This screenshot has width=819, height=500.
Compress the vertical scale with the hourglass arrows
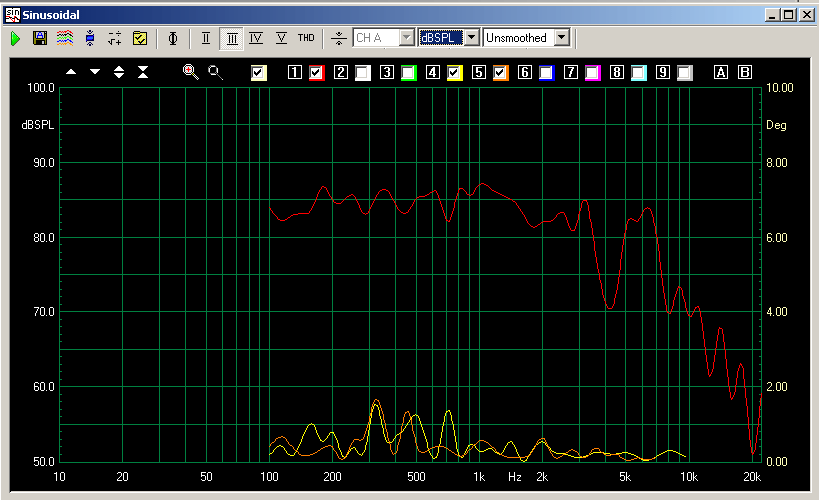click(143, 72)
